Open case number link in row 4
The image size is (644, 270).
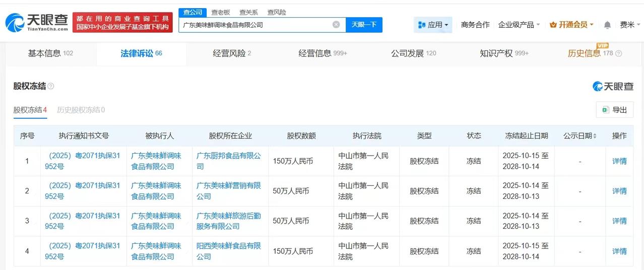(83, 251)
